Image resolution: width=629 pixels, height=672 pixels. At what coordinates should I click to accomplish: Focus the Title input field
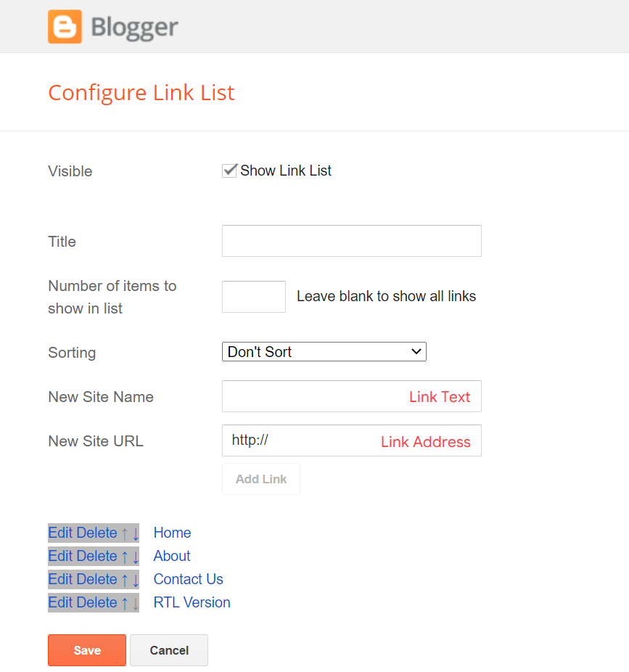(x=351, y=241)
